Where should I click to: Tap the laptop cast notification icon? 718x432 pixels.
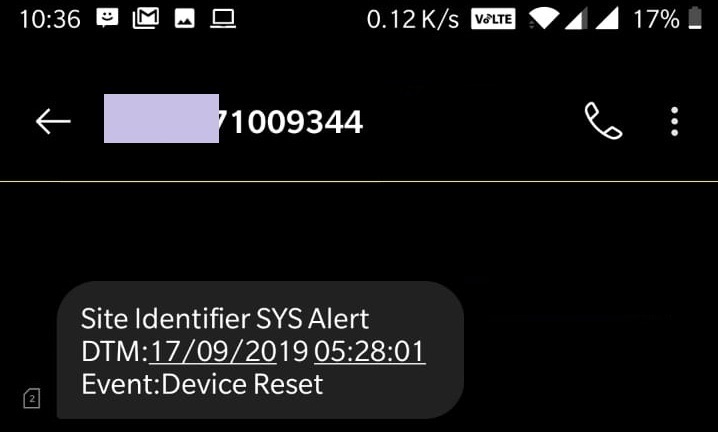pyautogui.click(x=223, y=19)
